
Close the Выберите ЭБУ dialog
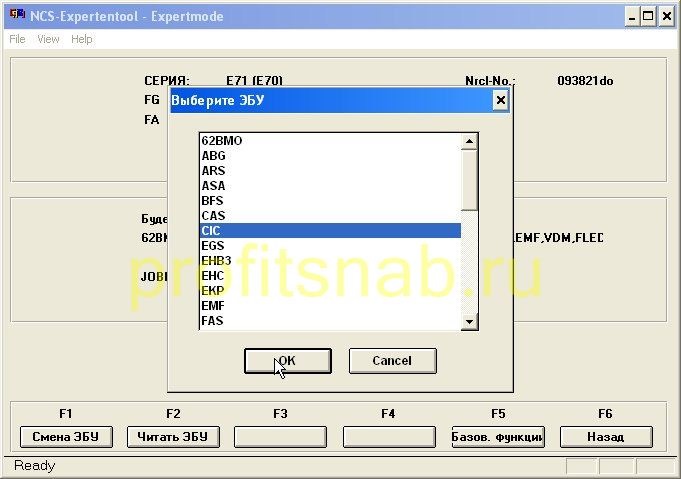[500, 100]
